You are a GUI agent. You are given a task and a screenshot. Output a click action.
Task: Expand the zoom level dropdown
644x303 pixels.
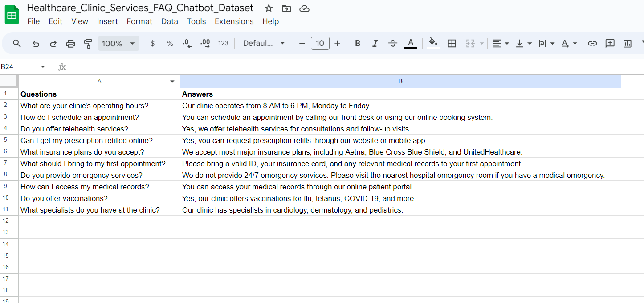[118, 43]
